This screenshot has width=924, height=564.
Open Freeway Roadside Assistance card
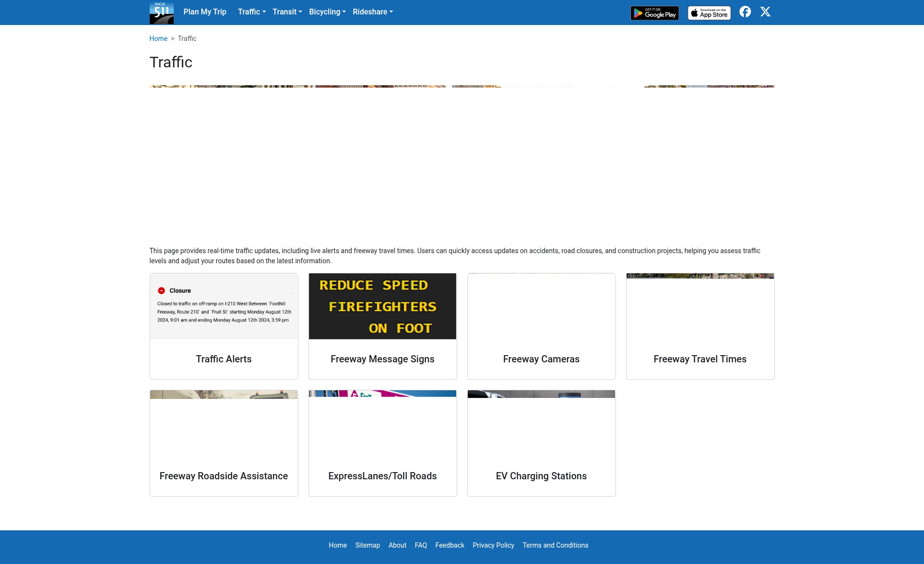click(x=224, y=443)
